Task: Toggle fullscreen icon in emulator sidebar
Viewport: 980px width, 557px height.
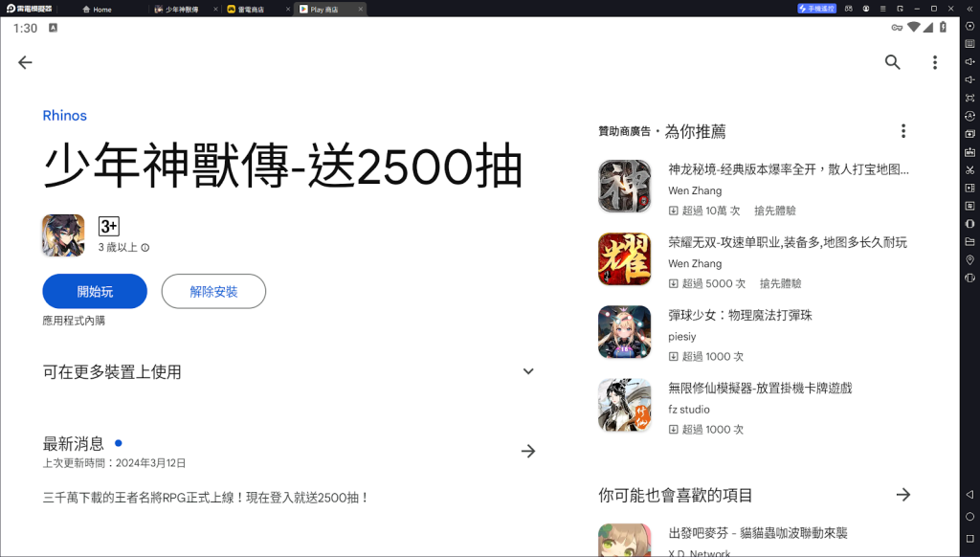Action: [970, 98]
